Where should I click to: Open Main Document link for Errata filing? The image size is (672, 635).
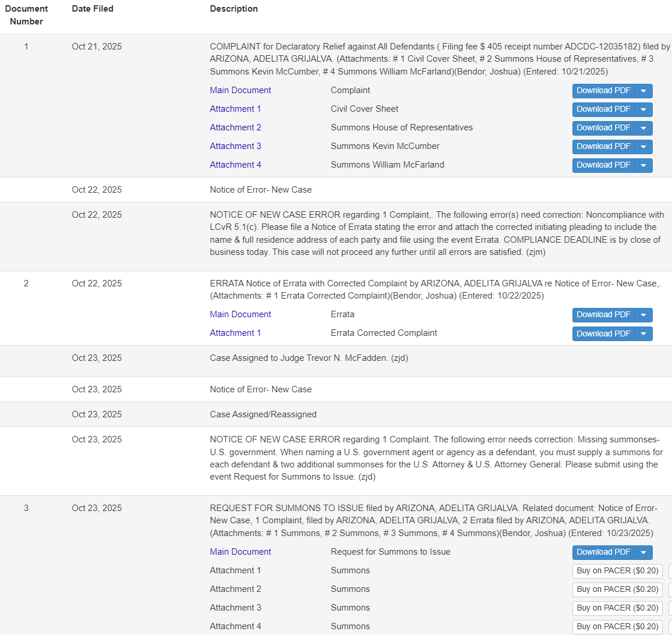[x=240, y=314]
